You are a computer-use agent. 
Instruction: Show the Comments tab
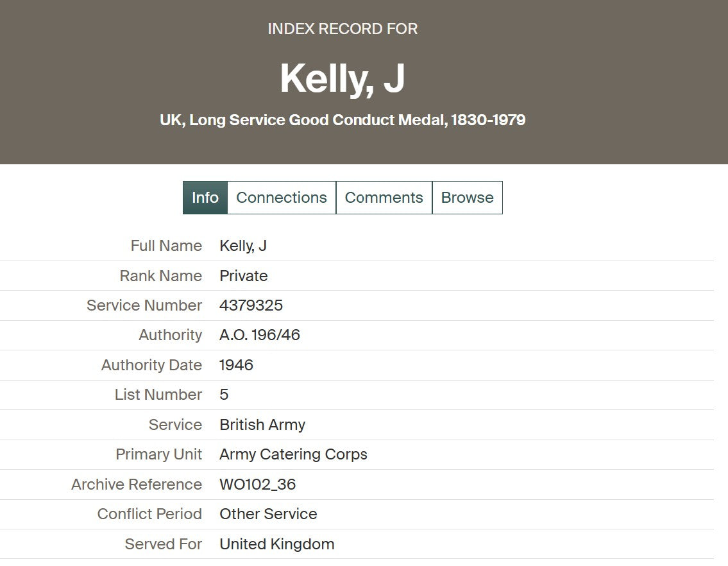384,198
